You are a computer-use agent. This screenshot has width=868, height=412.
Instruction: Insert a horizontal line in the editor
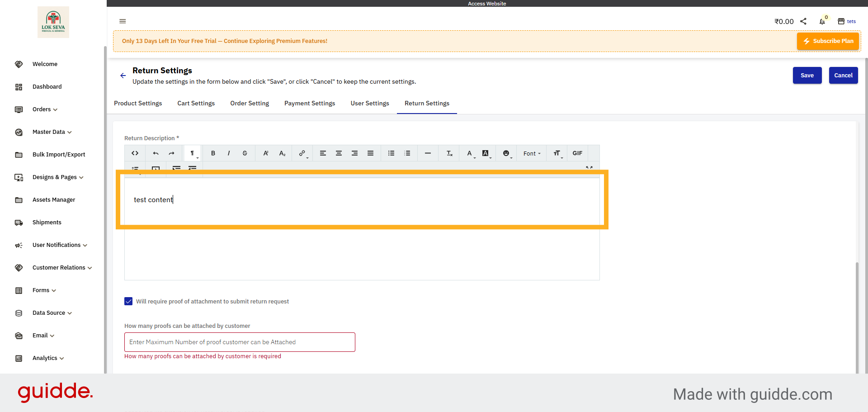point(428,153)
